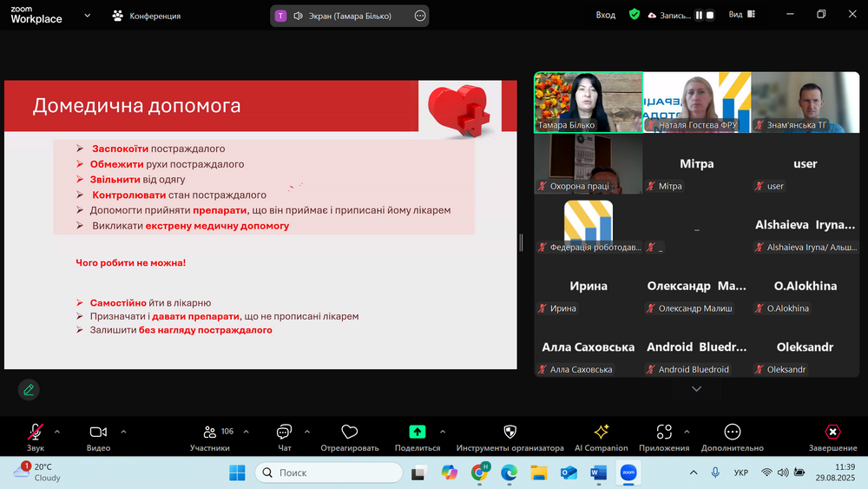Click the Отреагировать heart reaction icon
Image resolution: width=868 pixels, height=489 pixels.
[350, 433]
